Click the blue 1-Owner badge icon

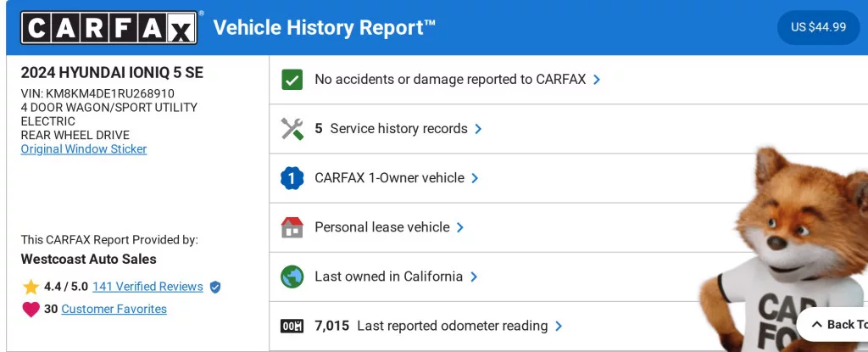292,178
